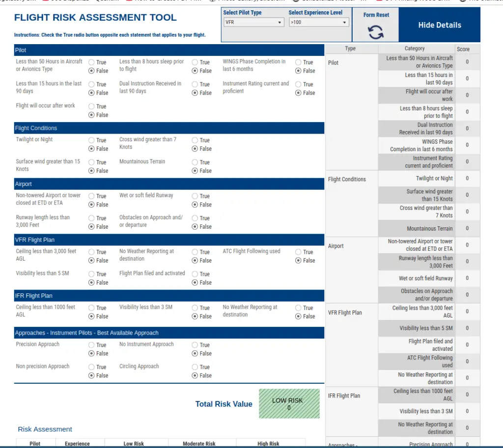Click the Form Reset refresh icon
This screenshot has width=503, height=448.
tap(376, 32)
